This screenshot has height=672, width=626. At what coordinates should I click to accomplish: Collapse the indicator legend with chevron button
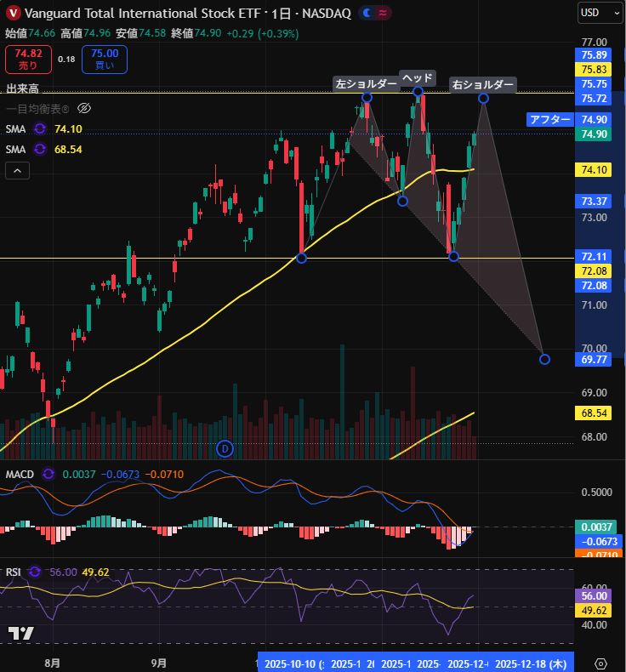(18, 171)
